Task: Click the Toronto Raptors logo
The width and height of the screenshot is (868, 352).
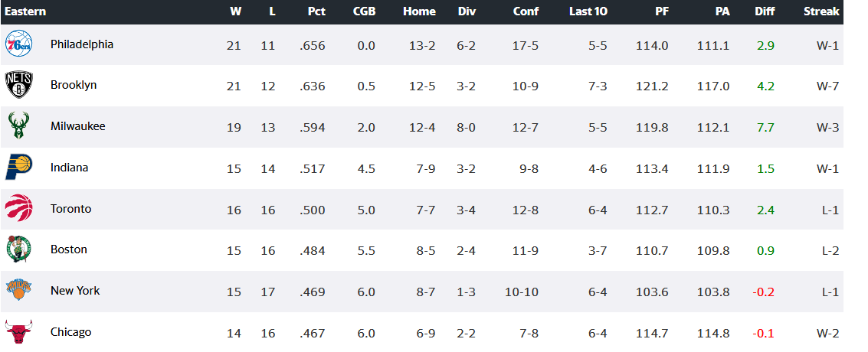Action: click(18, 208)
